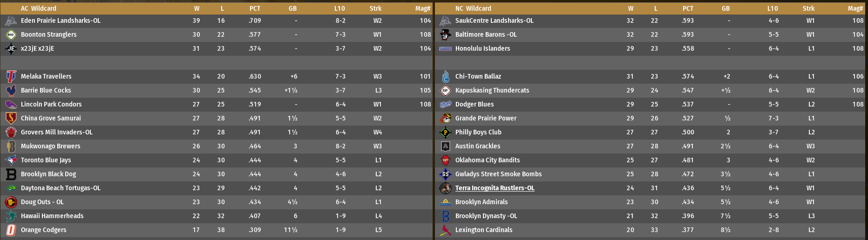868x240 pixels.
Task: Click the NC Wildcard Strk column header
Action: (808, 8)
